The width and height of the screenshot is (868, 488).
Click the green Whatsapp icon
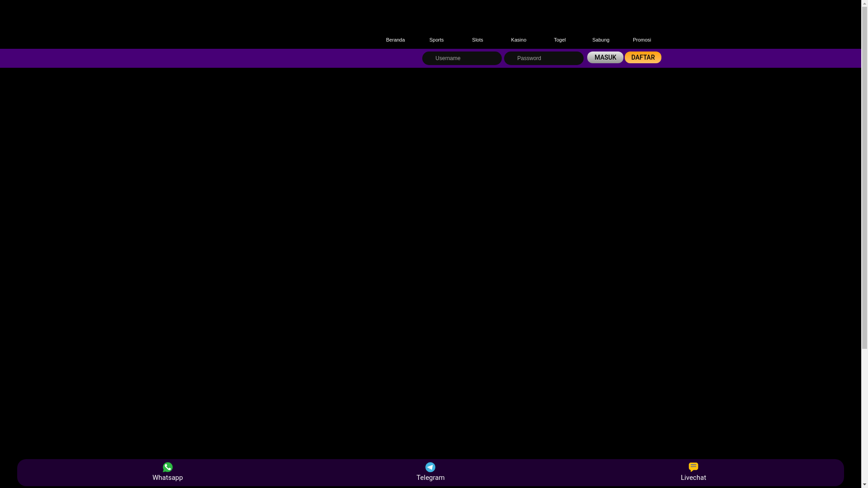tap(168, 467)
